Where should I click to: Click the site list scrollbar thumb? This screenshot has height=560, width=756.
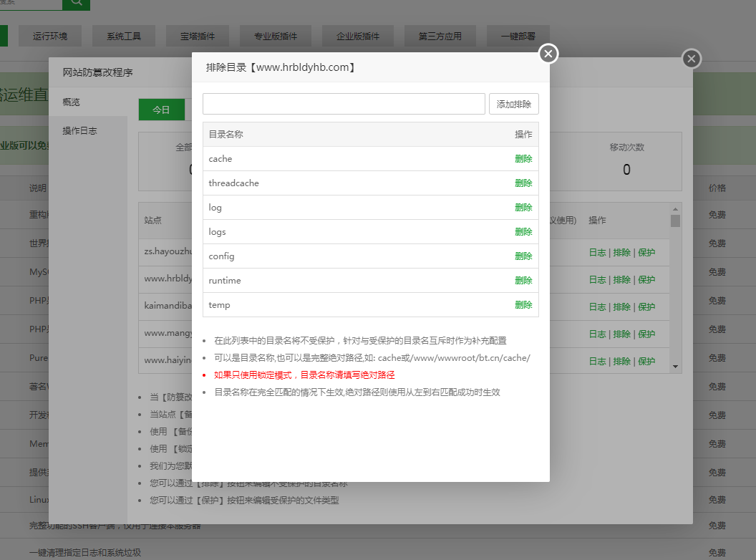[676, 221]
